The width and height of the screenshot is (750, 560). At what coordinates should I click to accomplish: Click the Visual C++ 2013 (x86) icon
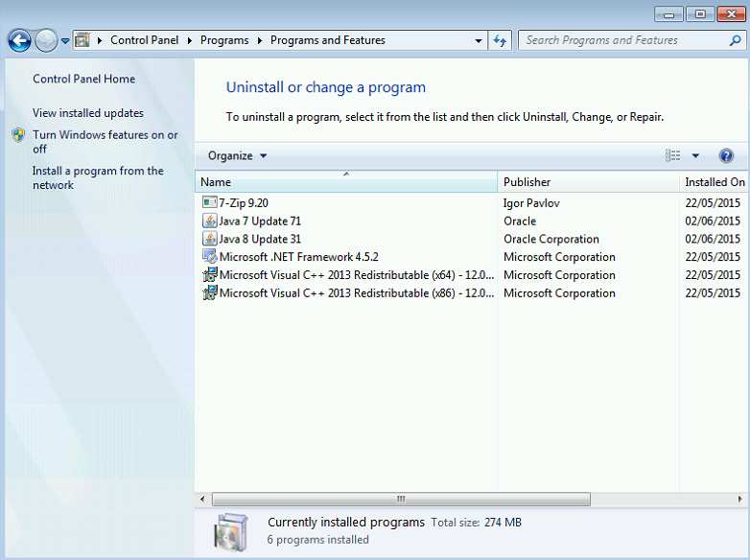point(209,292)
